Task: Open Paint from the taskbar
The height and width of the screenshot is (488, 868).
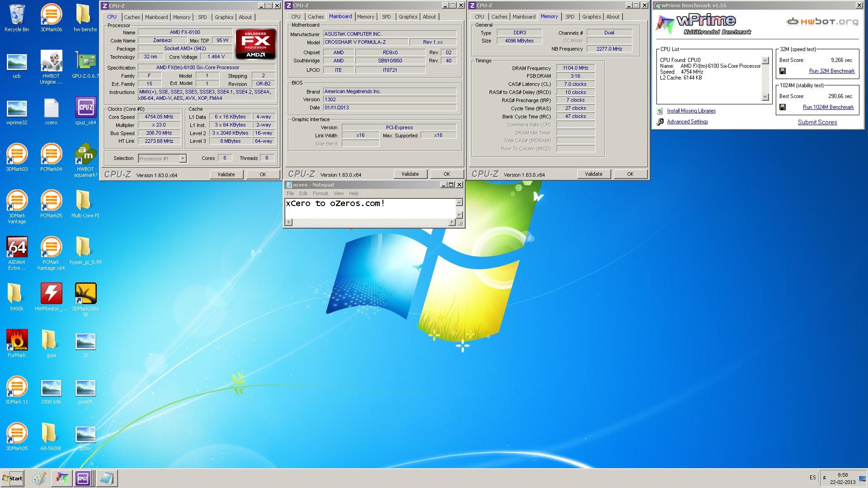Action: tap(39, 479)
